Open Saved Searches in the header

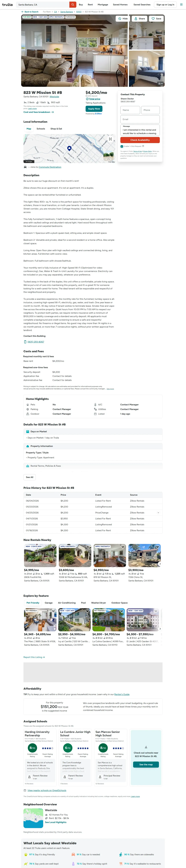142,5
